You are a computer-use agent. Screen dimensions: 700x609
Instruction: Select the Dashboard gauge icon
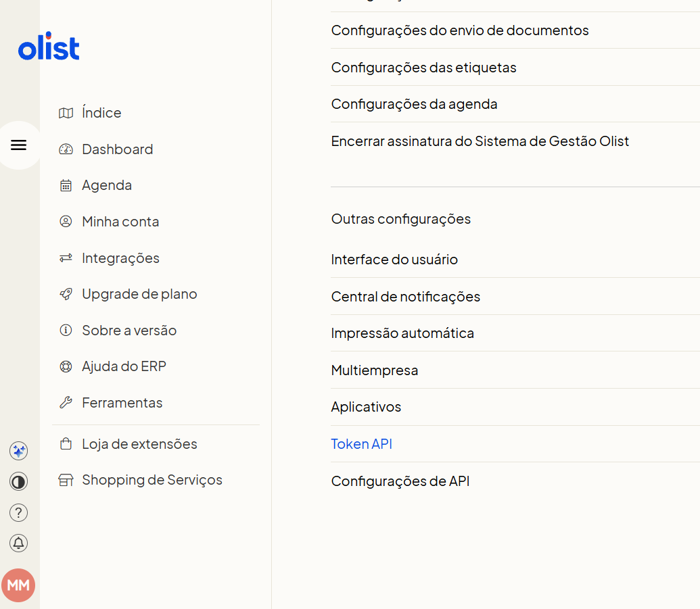(66, 149)
